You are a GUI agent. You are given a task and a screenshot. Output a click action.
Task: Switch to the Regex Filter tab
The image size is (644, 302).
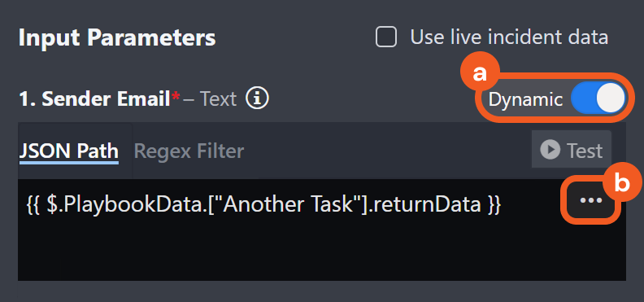point(189,151)
